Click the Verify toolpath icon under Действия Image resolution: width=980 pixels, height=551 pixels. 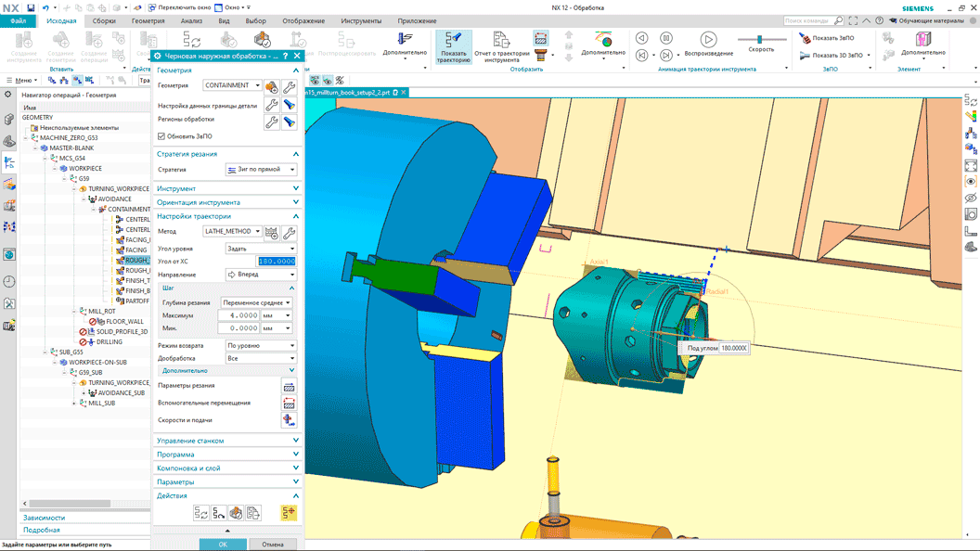point(236,513)
